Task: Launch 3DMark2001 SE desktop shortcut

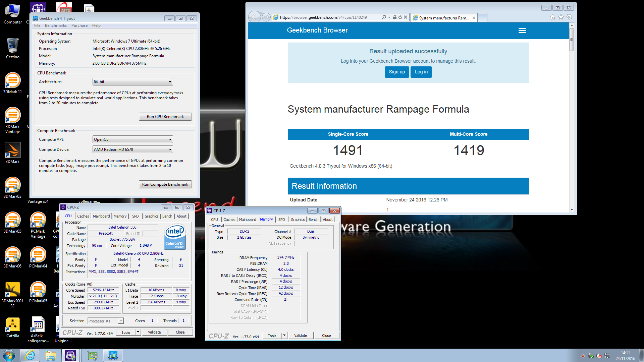Action: [x=12, y=295]
